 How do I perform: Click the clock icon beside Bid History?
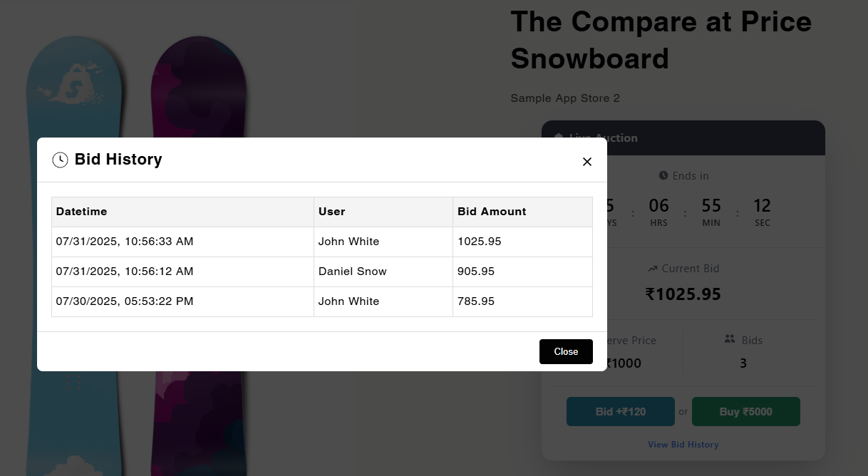point(60,160)
